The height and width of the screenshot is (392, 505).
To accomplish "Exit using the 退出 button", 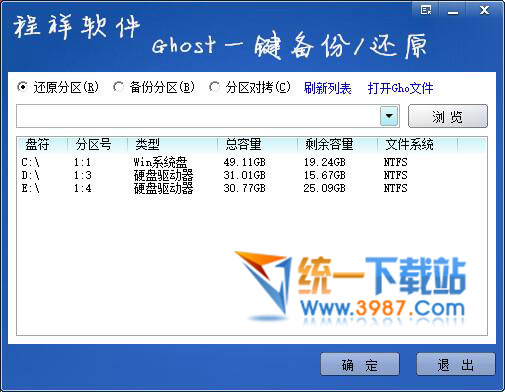I will 456,364.
